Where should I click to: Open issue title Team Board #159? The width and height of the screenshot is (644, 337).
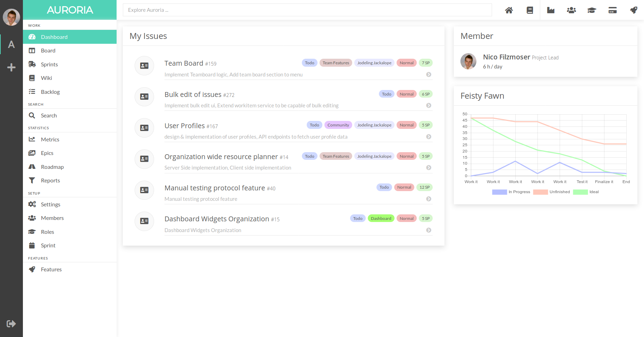click(x=190, y=63)
